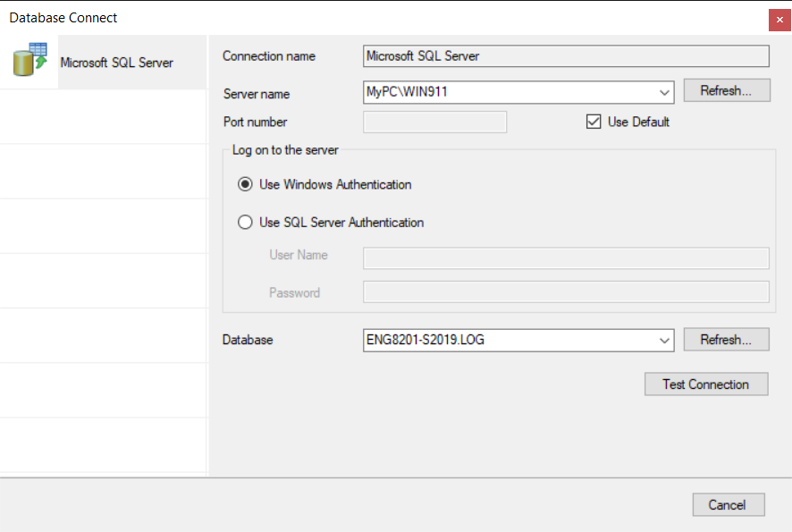
Task: Open the Server name dropdown
Action: (x=664, y=92)
